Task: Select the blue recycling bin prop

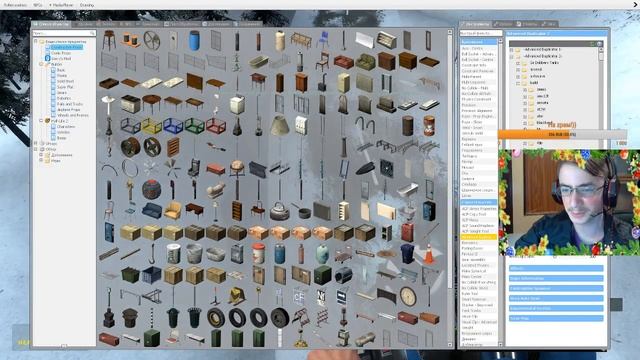Action: point(407,254)
